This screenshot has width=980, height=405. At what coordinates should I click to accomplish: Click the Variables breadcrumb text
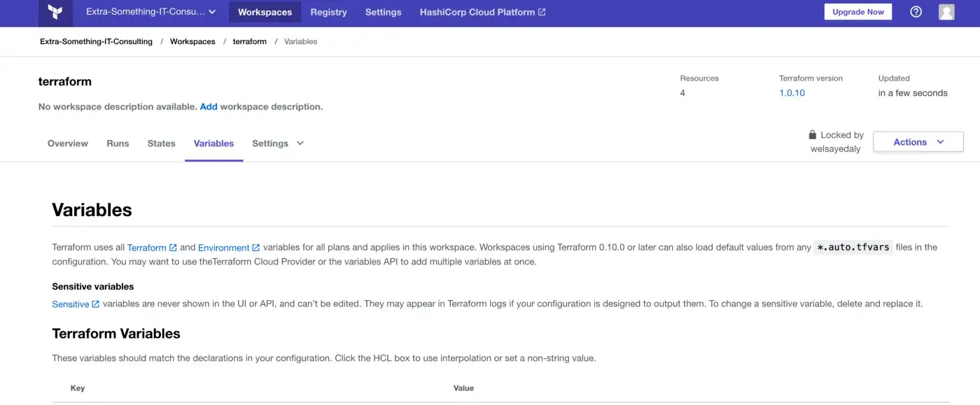click(x=301, y=42)
